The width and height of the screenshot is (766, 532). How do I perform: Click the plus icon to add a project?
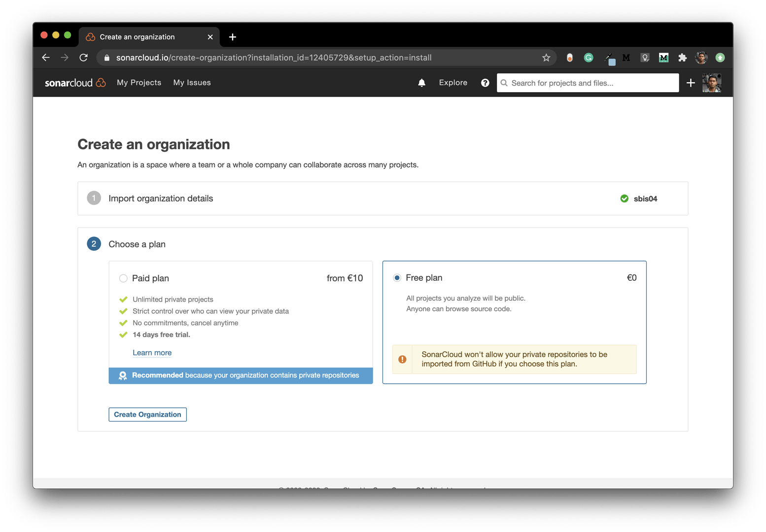[x=691, y=83]
